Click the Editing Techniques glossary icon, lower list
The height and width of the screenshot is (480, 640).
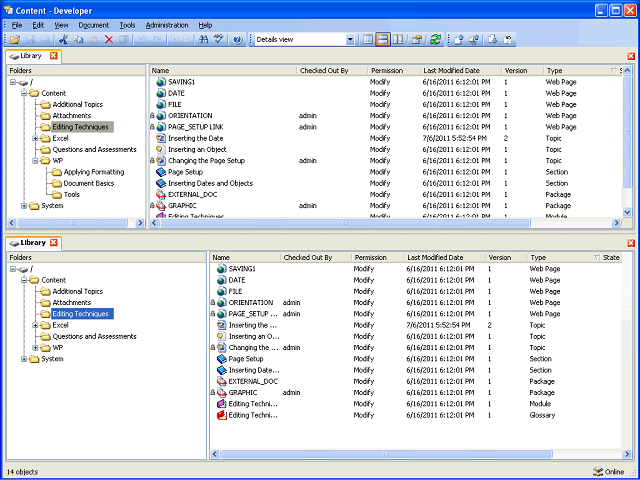[221, 415]
